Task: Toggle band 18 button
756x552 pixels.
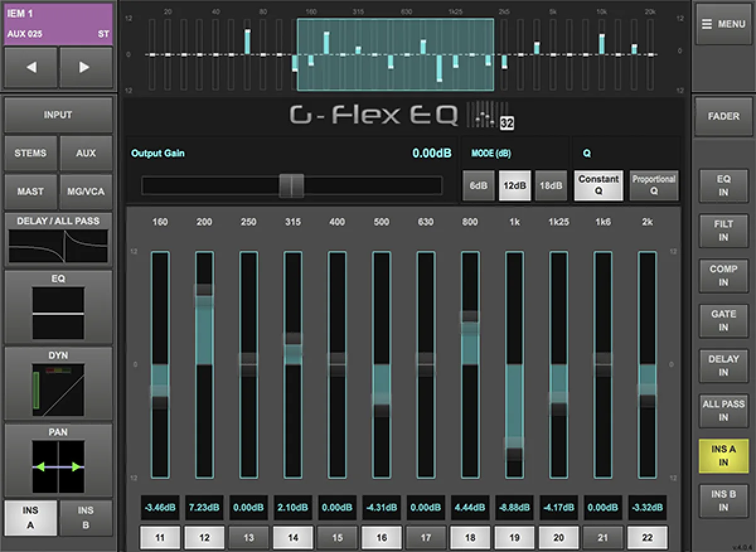Action: (470, 538)
